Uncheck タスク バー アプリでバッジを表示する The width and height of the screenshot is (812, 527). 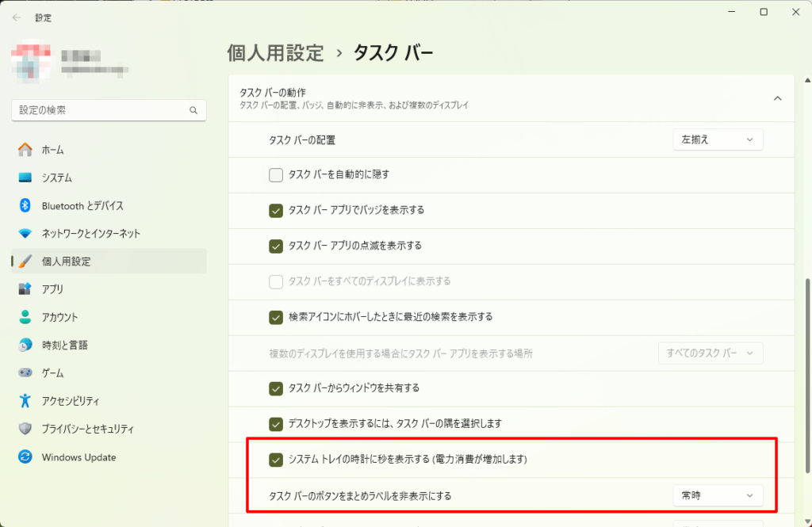[x=276, y=210]
